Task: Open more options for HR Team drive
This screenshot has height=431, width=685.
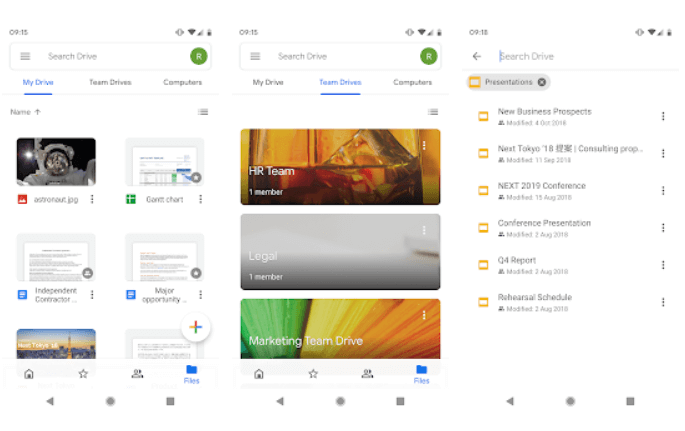Action: click(x=424, y=145)
